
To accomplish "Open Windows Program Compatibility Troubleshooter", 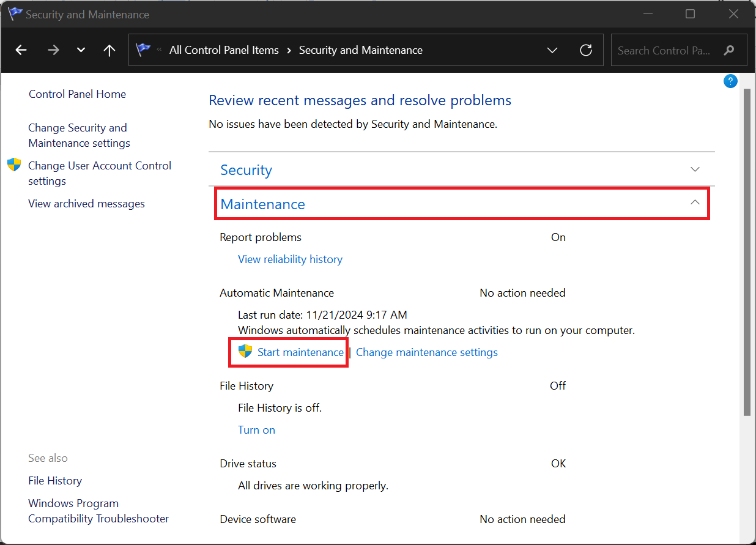I will (x=98, y=511).
